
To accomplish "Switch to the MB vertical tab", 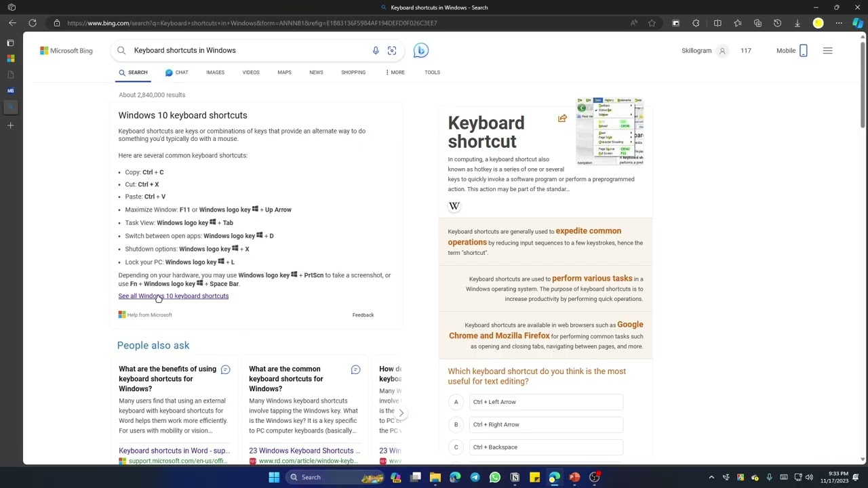I will 10,90.
